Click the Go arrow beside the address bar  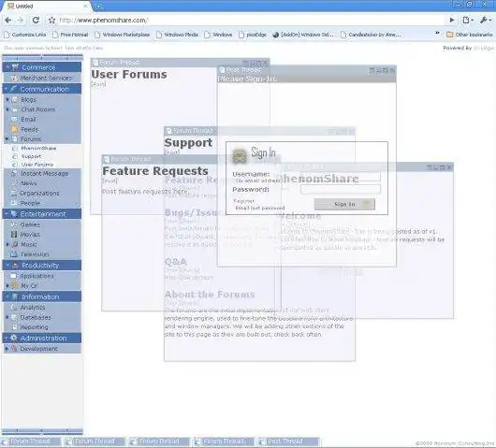452,21
